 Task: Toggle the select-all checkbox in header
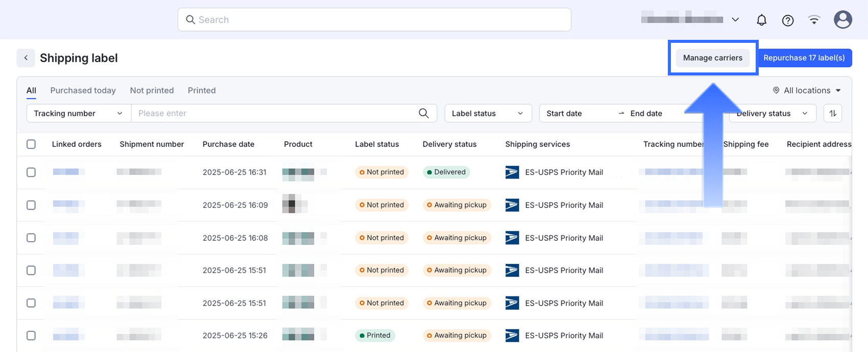tap(31, 144)
